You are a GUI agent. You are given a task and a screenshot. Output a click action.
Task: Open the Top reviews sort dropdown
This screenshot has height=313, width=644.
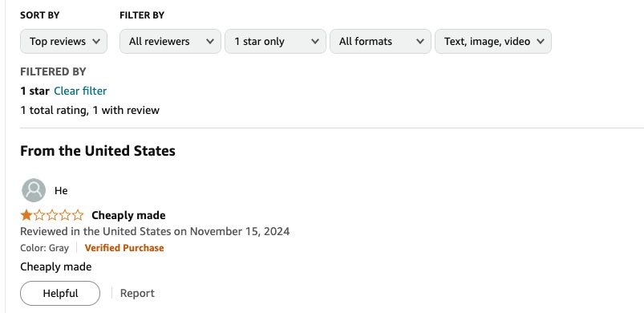63,41
